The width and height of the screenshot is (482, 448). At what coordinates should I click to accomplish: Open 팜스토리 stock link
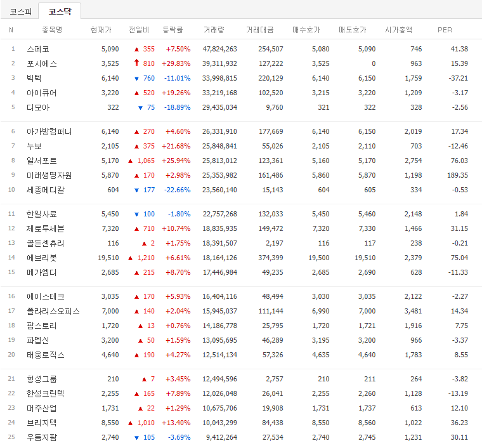[42, 326]
